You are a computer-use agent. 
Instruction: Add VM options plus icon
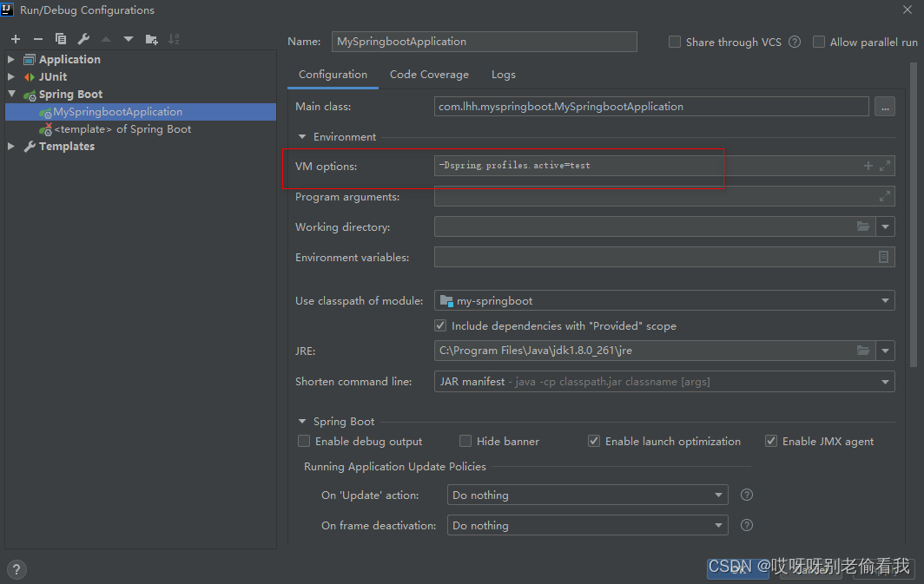click(x=868, y=166)
